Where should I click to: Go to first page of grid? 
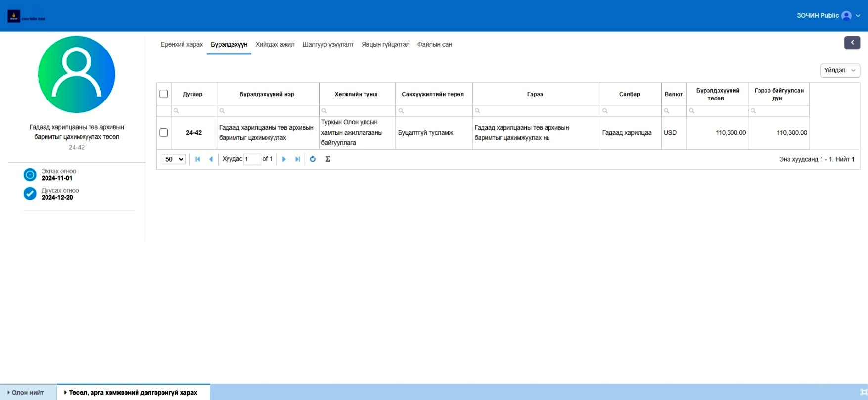[198, 159]
